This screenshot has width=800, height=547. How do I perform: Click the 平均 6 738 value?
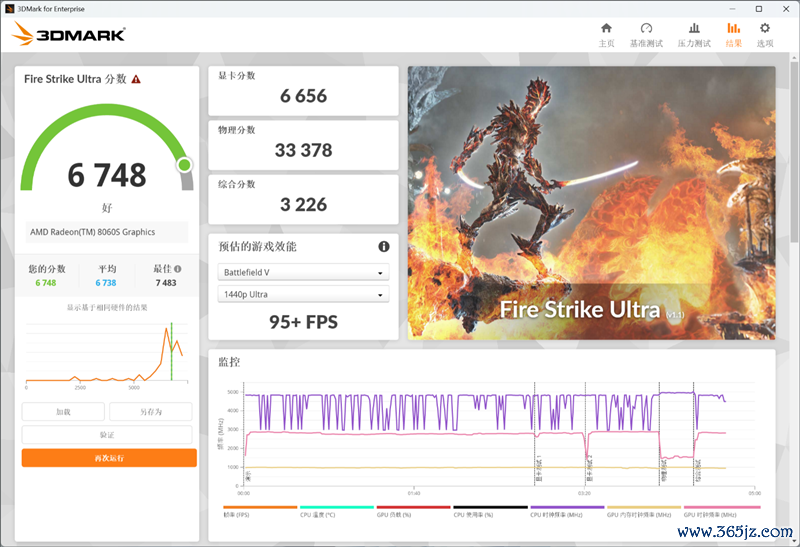[x=106, y=283]
